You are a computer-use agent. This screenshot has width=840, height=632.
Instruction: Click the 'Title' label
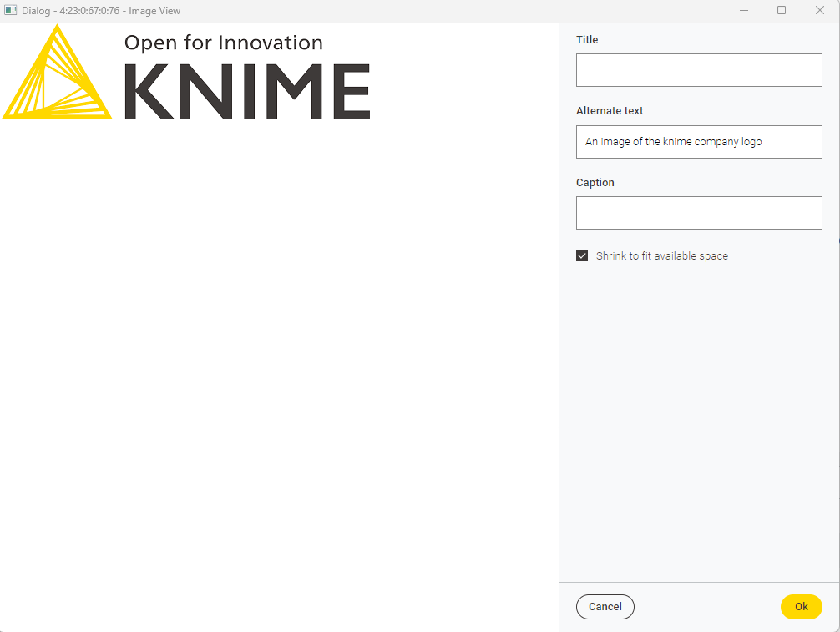click(587, 39)
